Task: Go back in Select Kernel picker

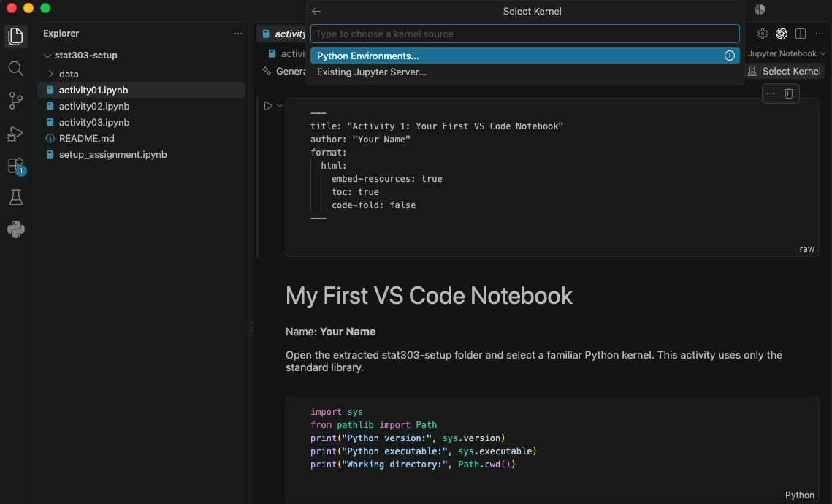Action: 316,11
